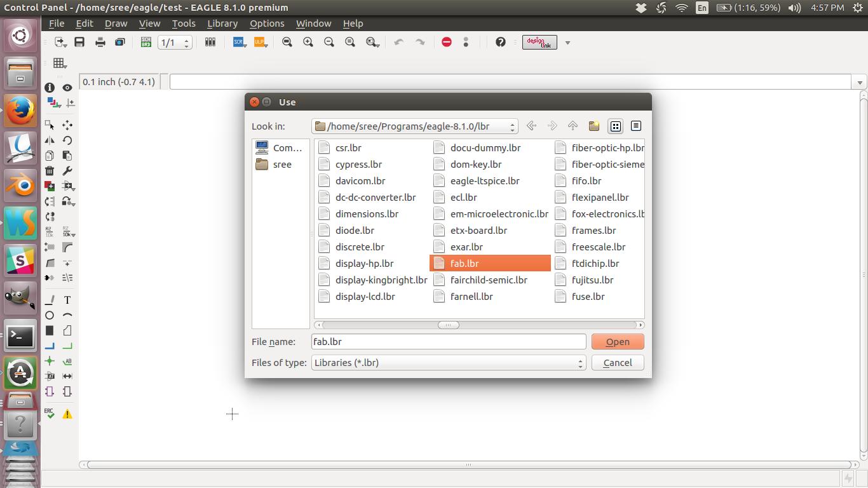The image size is (868, 488).
Task: Click the command line input field
Action: 510,82
